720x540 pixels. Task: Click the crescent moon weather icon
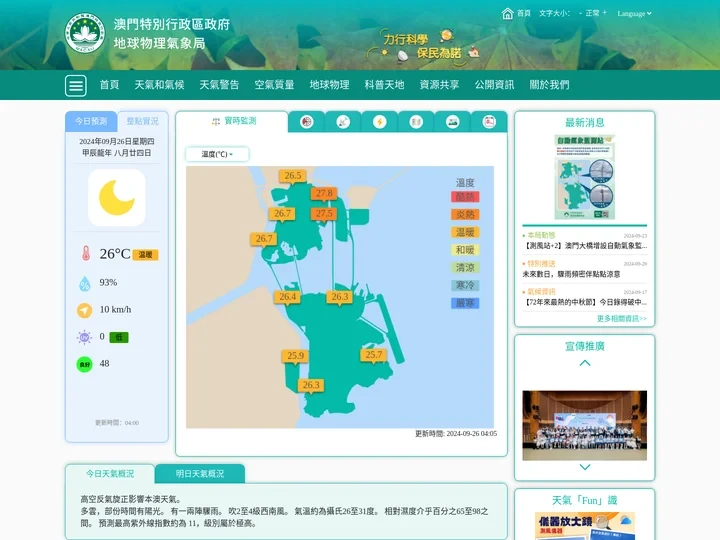[x=117, y=197]
